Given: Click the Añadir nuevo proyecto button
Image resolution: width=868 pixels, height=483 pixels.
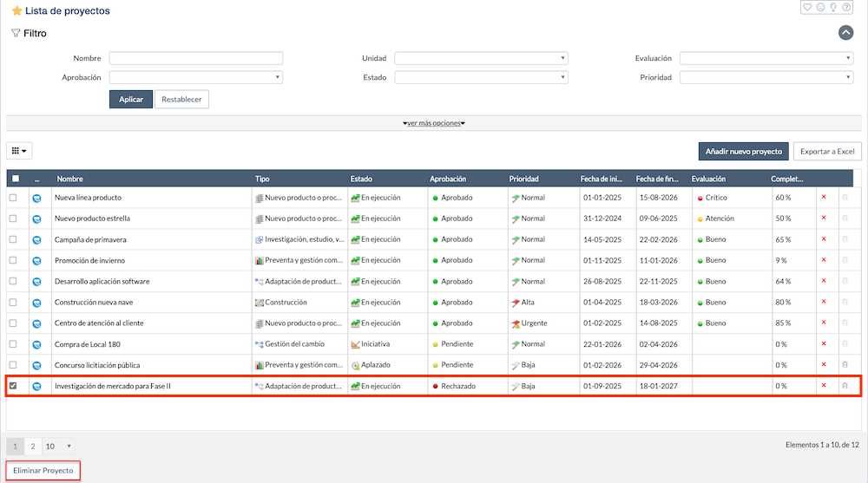Looking at the screenshot, I should pos(743,151).
